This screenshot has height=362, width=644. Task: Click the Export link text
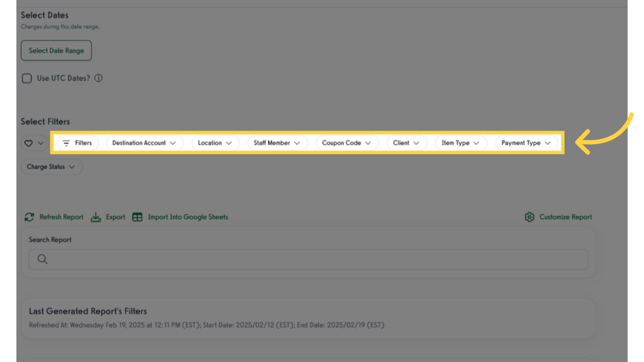[116, 217]
